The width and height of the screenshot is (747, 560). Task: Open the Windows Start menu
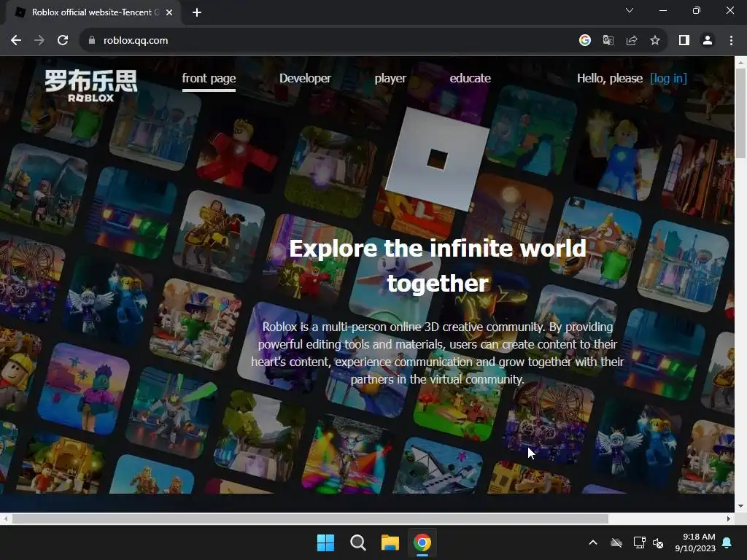coord(326,542)
